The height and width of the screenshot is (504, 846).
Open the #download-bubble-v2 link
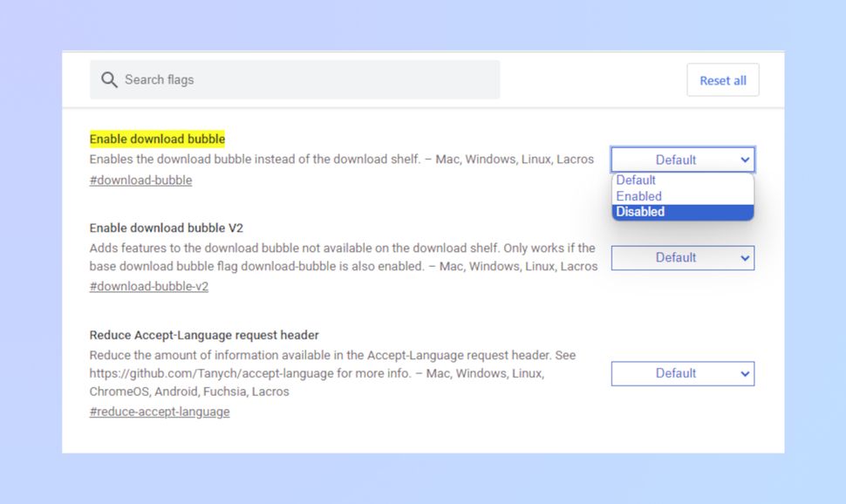[x=147, y=286]
